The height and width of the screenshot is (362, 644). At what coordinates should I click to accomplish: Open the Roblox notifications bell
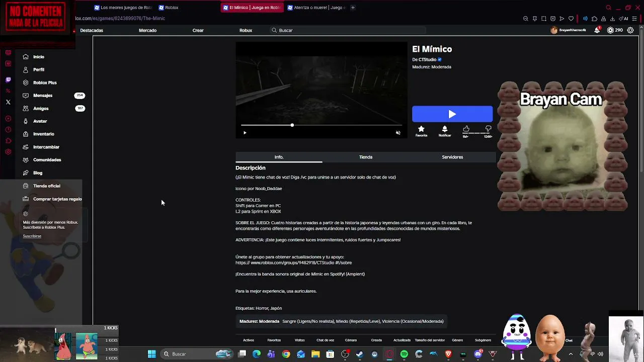597,30
